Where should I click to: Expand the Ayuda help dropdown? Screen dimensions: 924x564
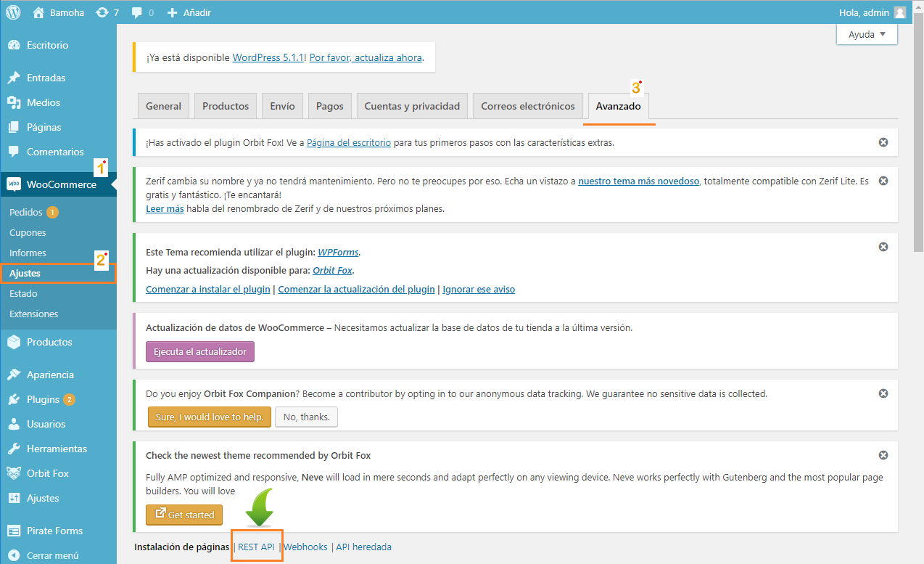pos(867,34)
